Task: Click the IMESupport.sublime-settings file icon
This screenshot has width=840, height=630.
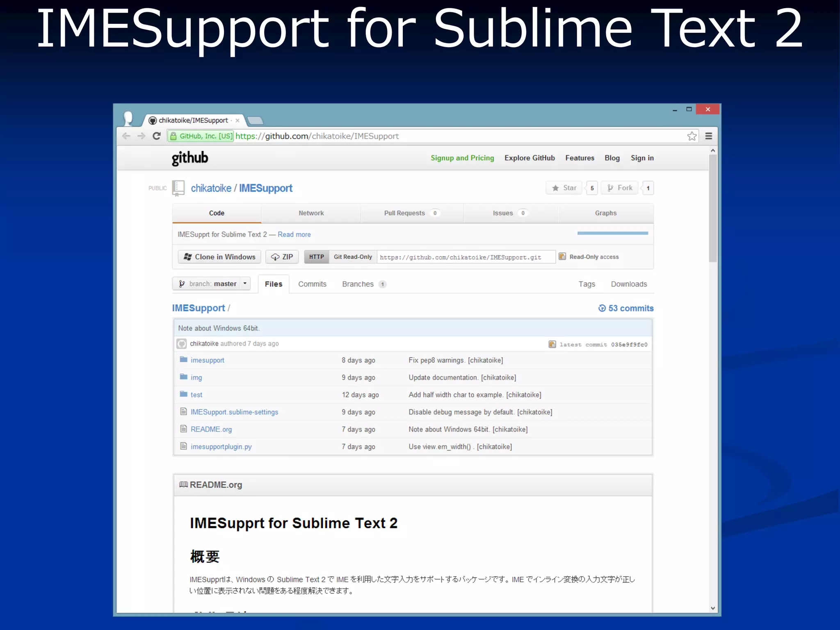Action: (x=184, y=411)
